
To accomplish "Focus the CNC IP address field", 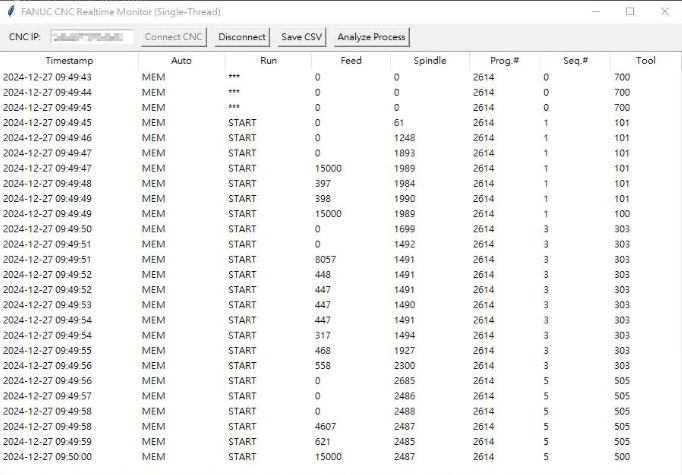I will [91, 37].
